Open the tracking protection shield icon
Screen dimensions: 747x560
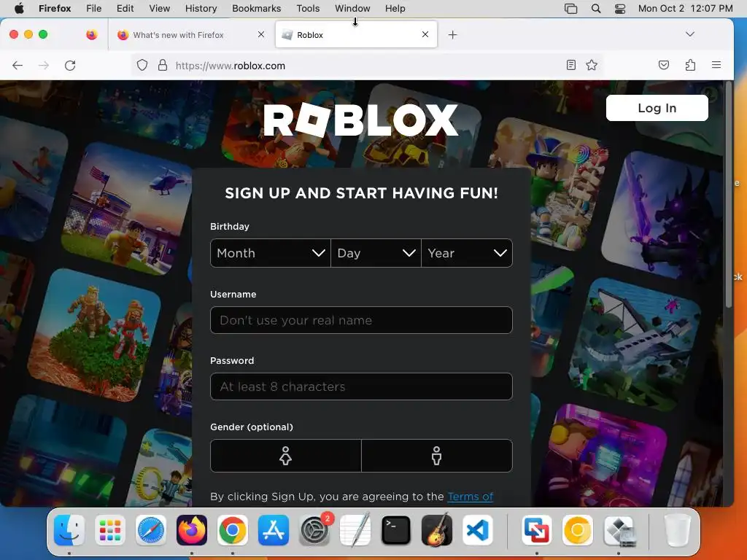click(142, 65)
